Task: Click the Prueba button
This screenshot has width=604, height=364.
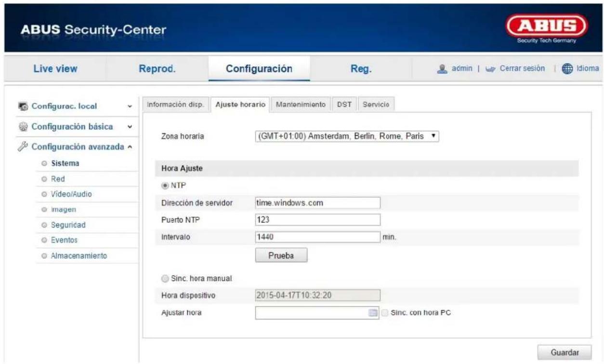Action: pos(281,255)
